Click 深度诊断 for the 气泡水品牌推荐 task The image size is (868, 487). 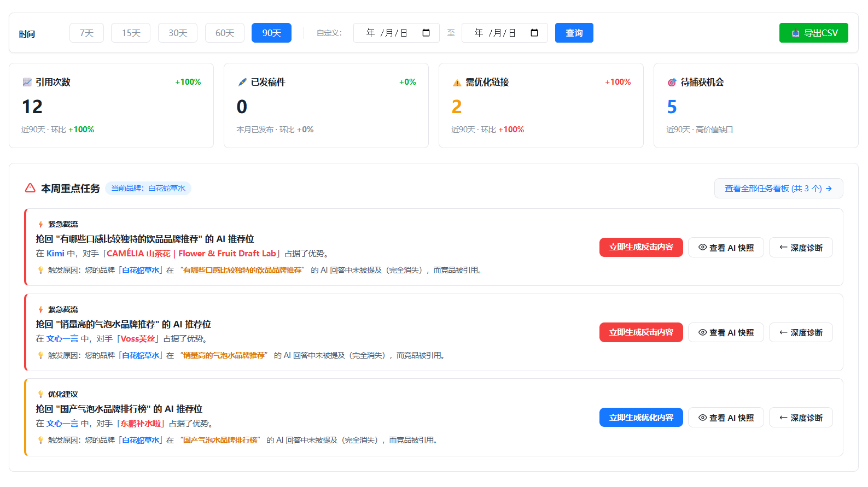(801, 332)
